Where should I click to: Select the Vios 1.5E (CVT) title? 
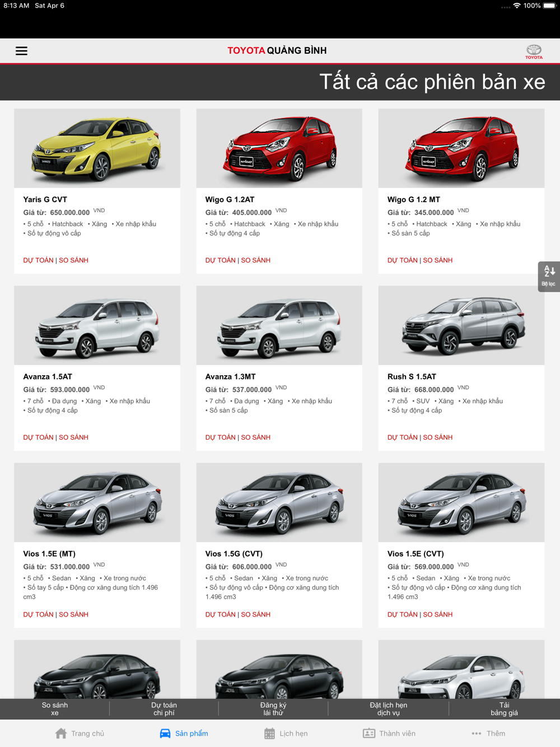coord(416,554)
